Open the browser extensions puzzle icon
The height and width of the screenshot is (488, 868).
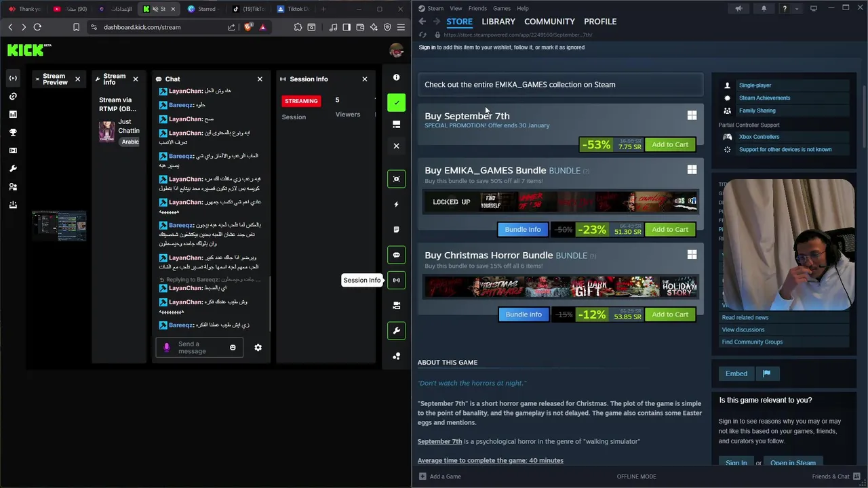point(298,27)
